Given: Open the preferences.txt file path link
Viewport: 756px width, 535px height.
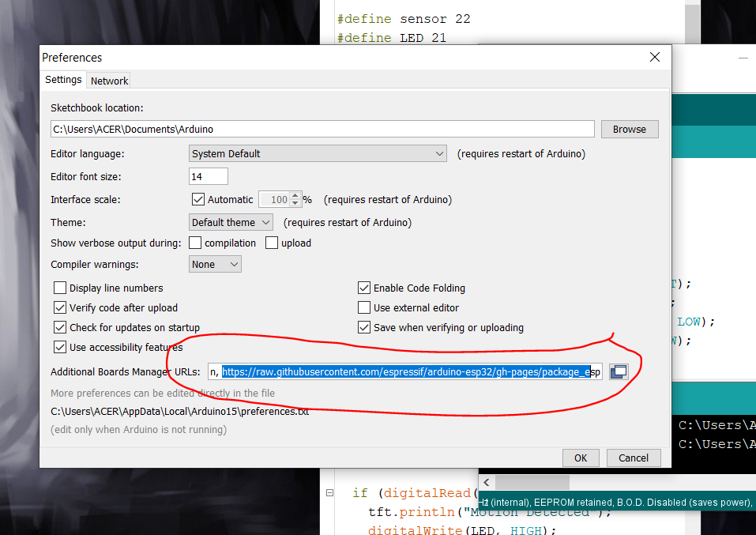Looking at the screenshot, I should [x=179, y=412].
